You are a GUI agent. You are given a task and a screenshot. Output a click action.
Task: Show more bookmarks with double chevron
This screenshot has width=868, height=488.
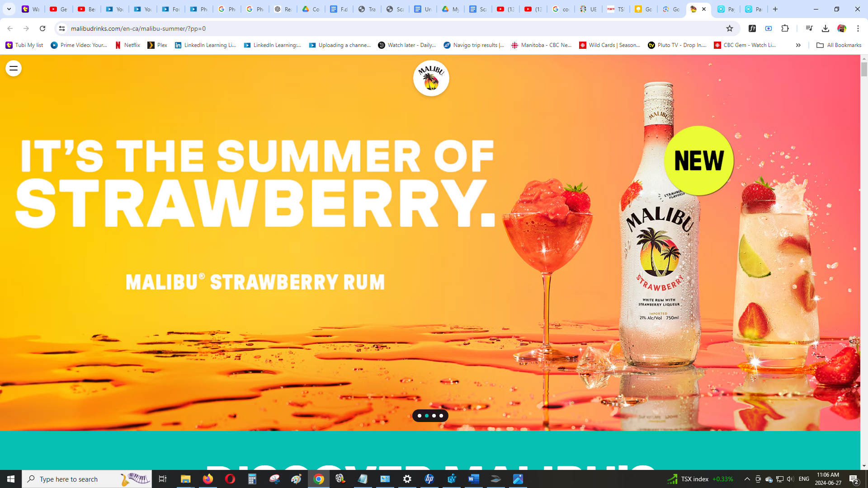coord(798,45)
